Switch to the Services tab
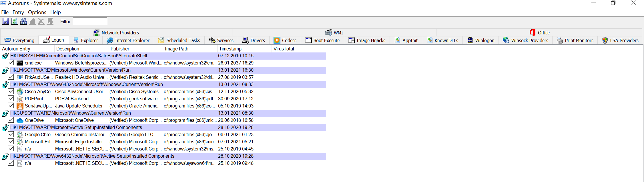Viewport: 644px width, 182px height. point(221,40)
